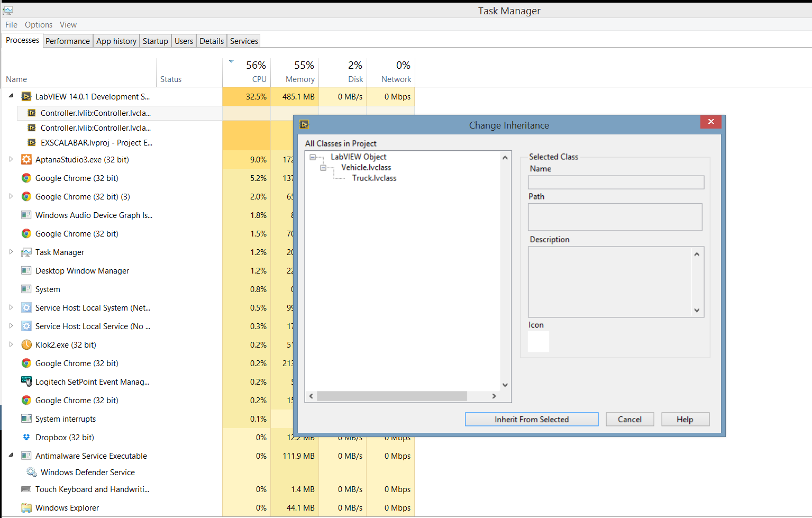Image resolution: width=812 pixels, height=518 pixels.
Task: Collapse Vehicle.lvclass tree node
Action: 323,168
